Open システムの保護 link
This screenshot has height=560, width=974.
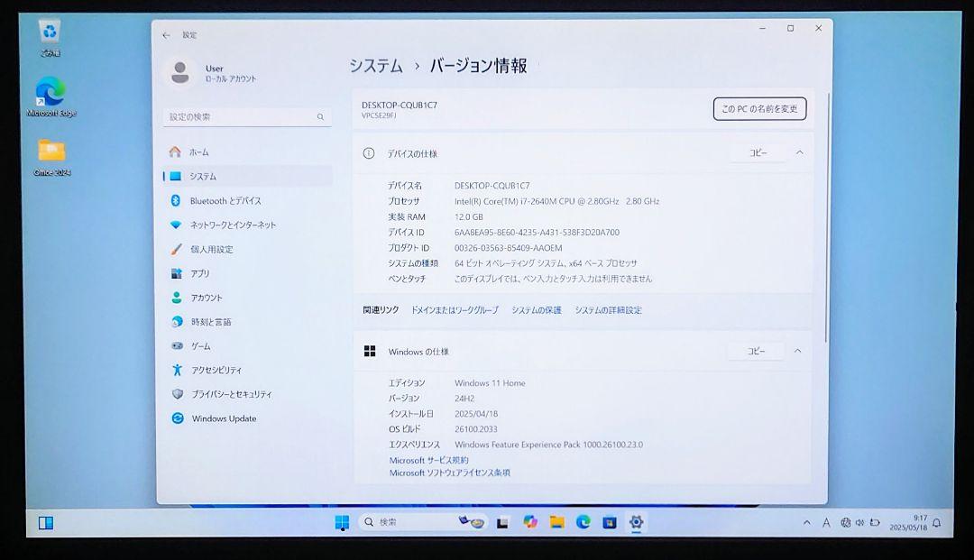(536, 310)
